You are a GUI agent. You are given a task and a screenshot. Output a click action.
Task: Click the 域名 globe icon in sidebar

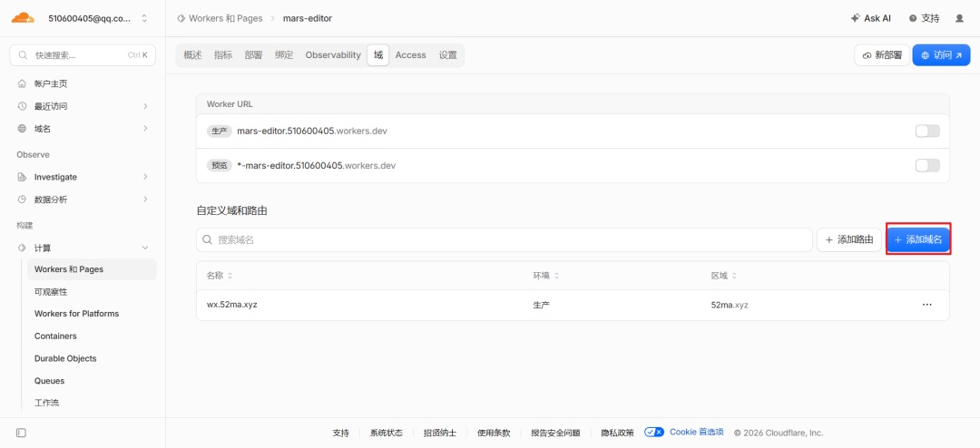click(22, 129)
